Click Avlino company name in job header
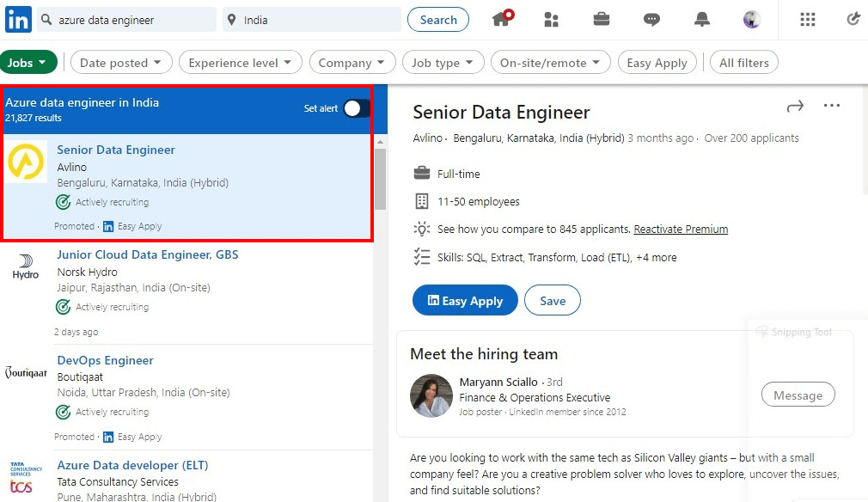Screen dimensions: 868x502 coord(428,138)
